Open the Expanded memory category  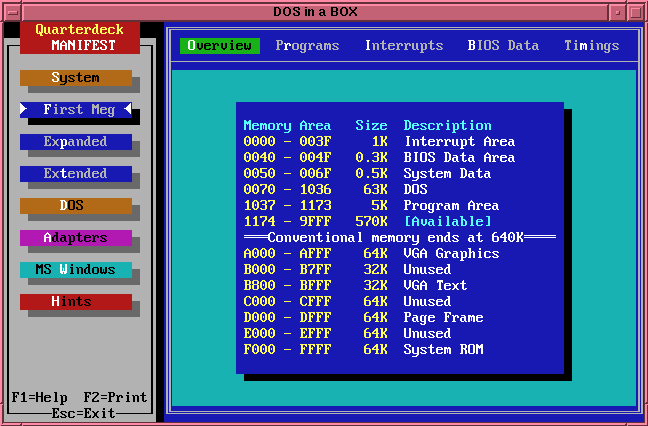[x=76, y=142]
